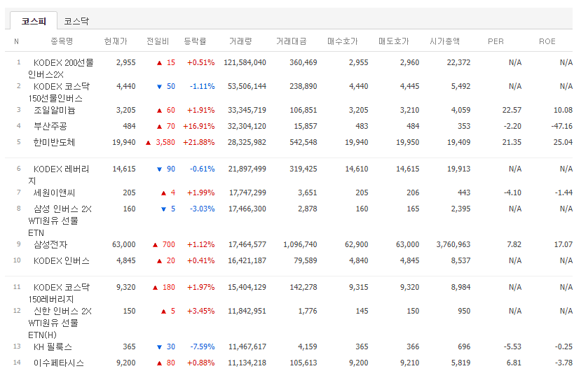
Task: Open the KODEX 200선물인버스2X stock link
Action: click(x=61, y=69)
